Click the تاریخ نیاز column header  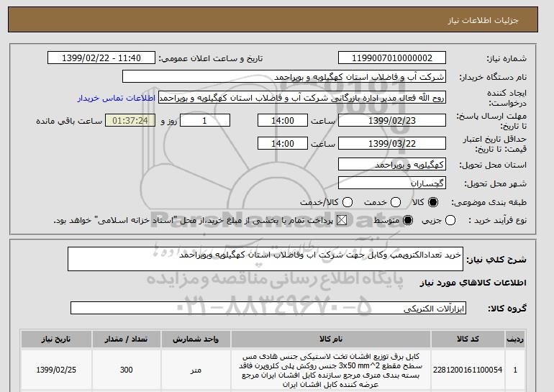pyautogui.click(x=56, y=339)
